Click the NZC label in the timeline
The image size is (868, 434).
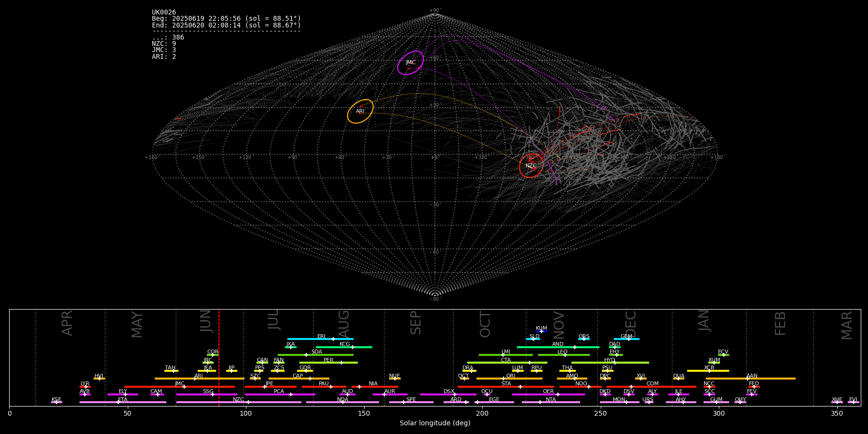pos(239,400)
